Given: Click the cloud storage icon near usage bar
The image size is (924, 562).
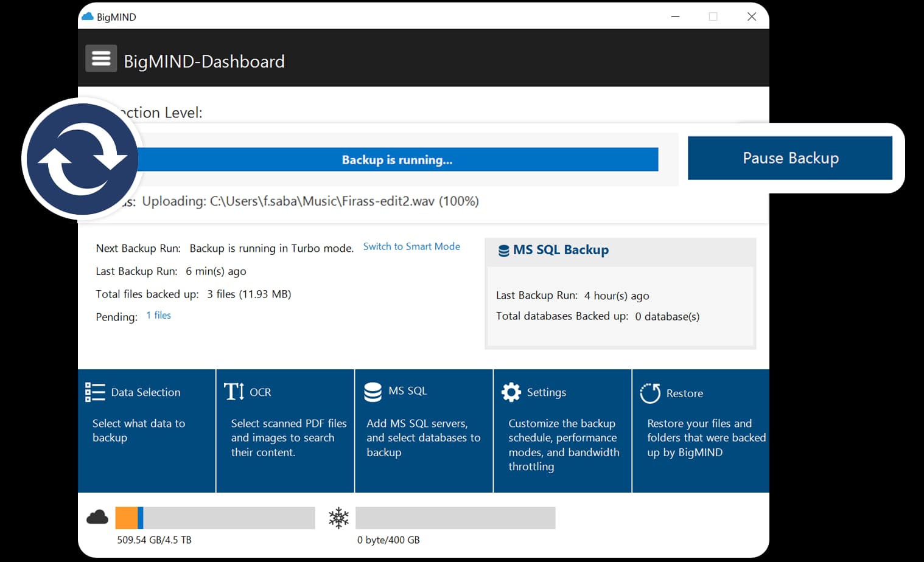Looking at the screenshot, I should 97,517.
